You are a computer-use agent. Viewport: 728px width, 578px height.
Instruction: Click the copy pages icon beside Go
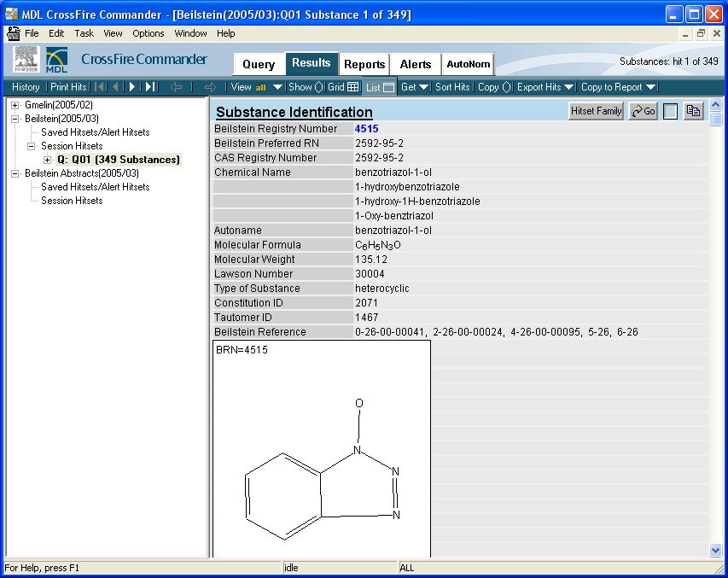point(693,111)
